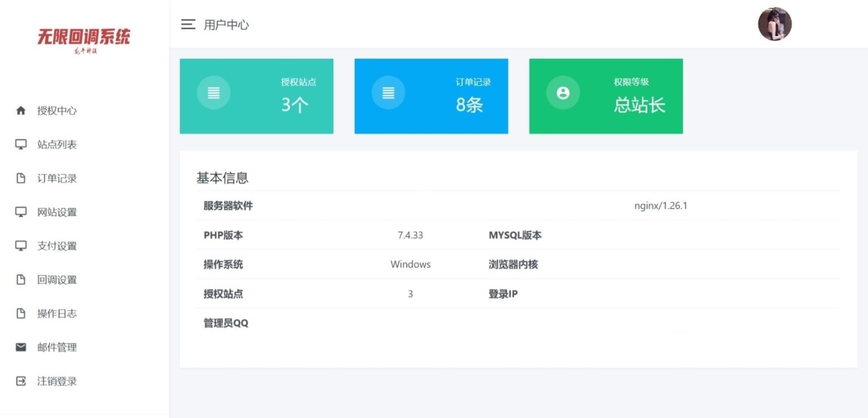
Task: Click the list icon in the 订单记录 card
Action: pos(388,92)
